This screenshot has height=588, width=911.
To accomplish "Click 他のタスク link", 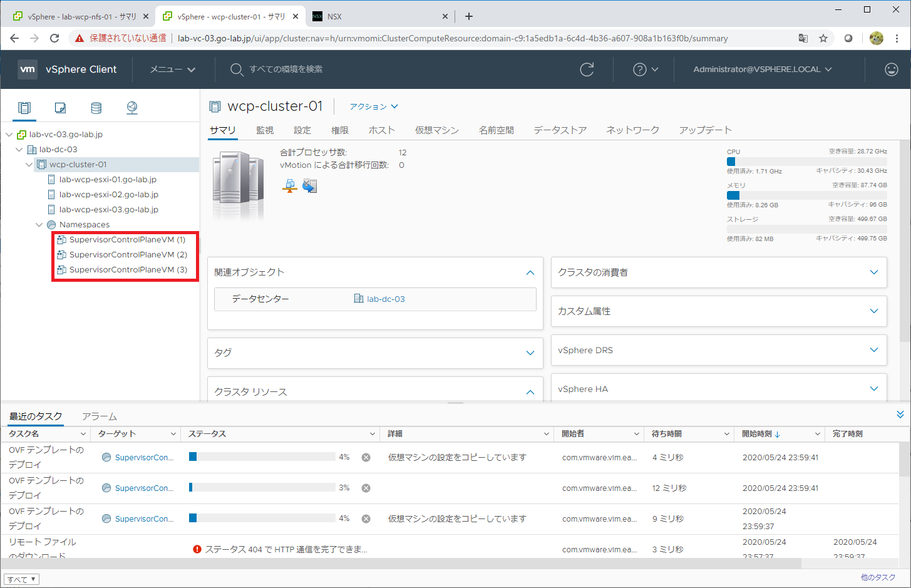I will point(878,577).
